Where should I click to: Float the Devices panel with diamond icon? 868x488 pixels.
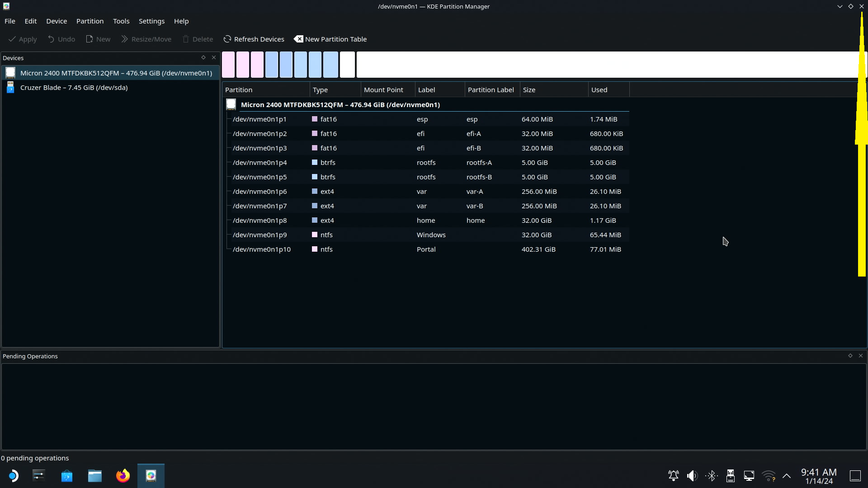point(203,58)
